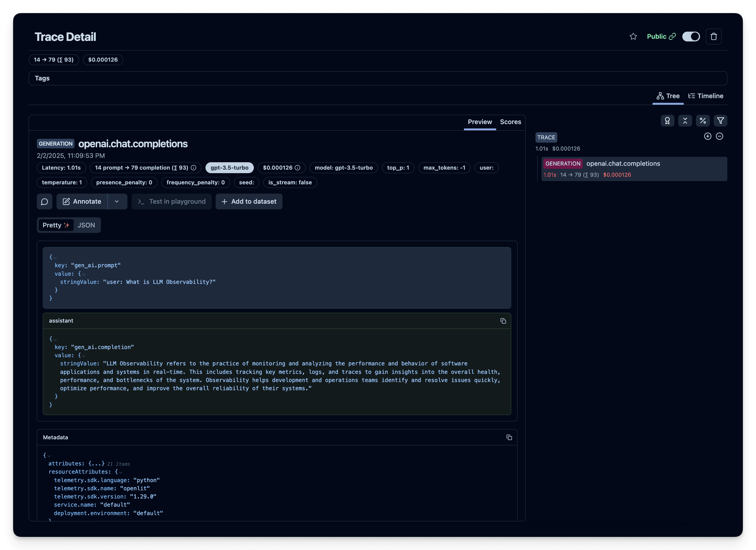Image resolution: width=756 pixels, height=550 pixels.
Task: Toggle the Public sharing switch
Action: pyautogui.click(x=691, y=37)
